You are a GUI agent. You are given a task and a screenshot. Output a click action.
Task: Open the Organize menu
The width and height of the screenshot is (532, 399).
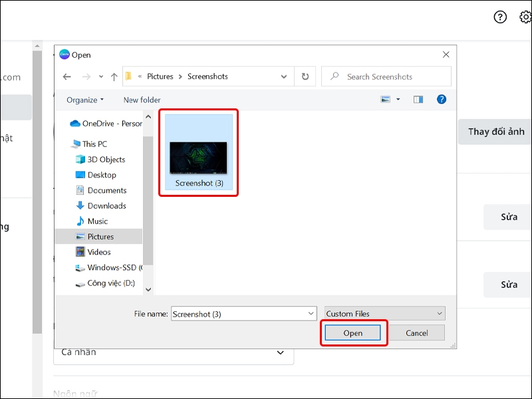(85, 100)
